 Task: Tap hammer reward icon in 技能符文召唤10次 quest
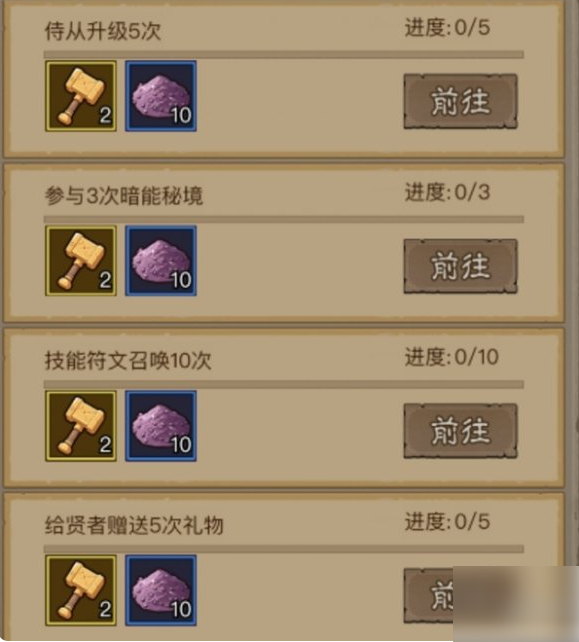coord(81,426)
